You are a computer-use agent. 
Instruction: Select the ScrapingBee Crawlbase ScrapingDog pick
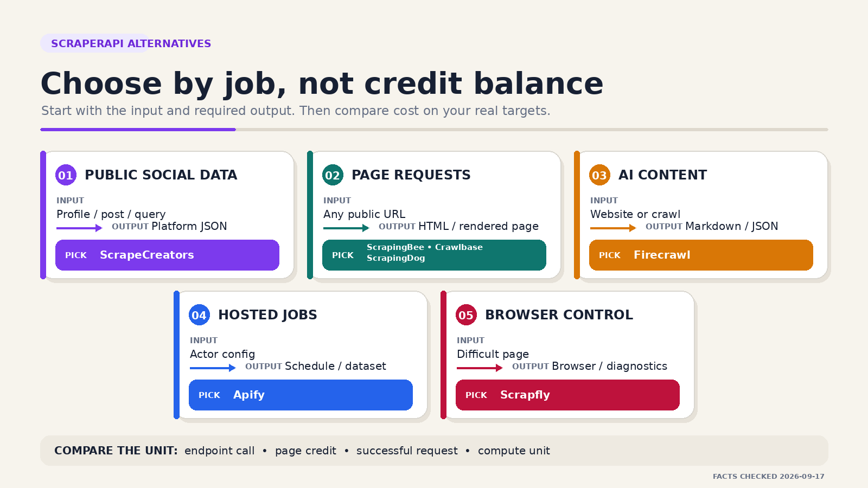click(434, 255)
